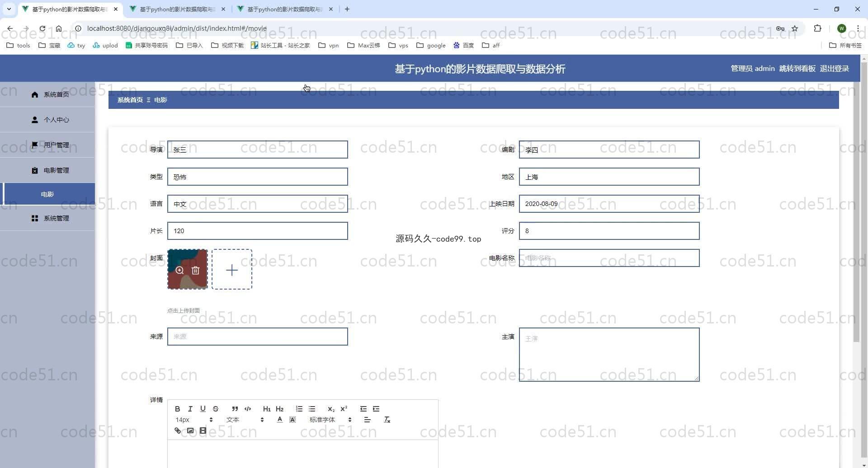Apply Heading 1 style
The height and width of the screenshot is (468, 868).
click(267, 409)
